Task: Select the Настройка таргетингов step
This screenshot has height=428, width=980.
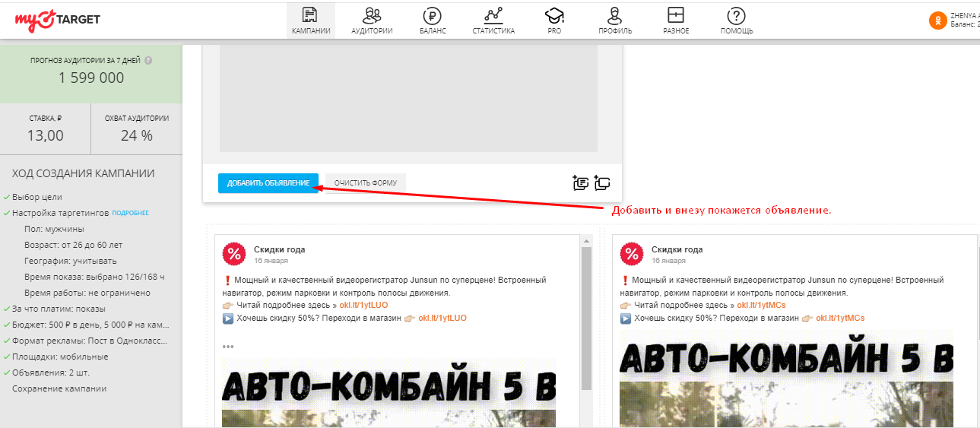Action: 61,213
